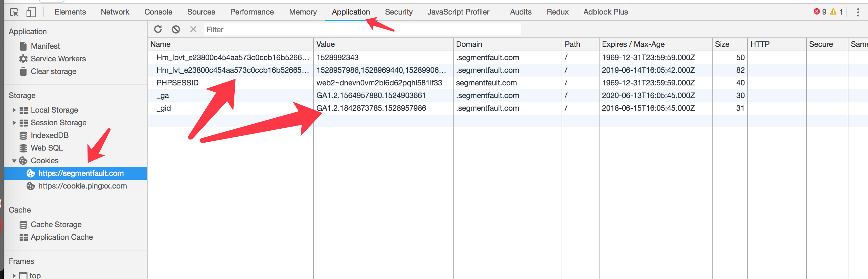Activate the inspect element picker icon
This screenshot has width=868, height=279.
click(x=14, y=12)
